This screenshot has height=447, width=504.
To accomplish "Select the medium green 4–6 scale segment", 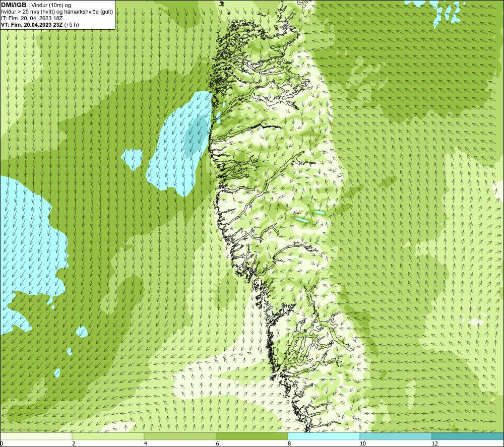I will point(180,436).
